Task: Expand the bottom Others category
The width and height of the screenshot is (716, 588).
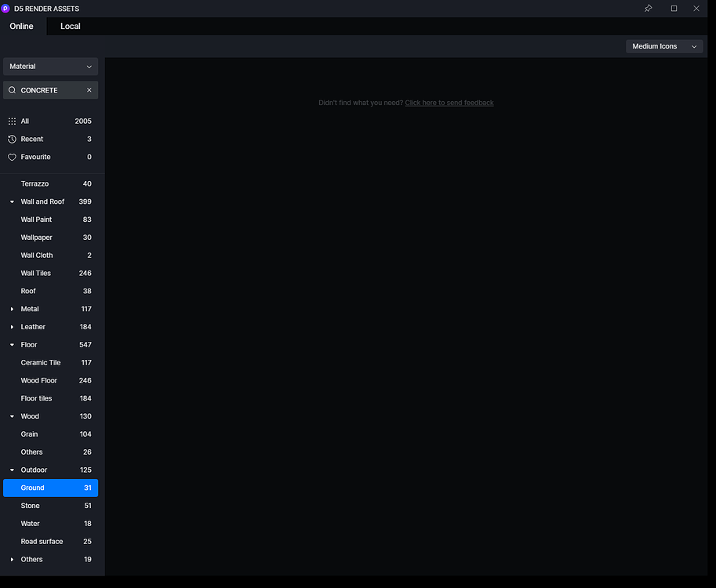Action: 12,559
